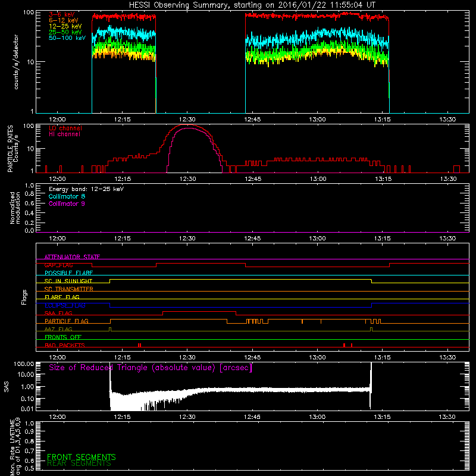The height and width of the screenshot is (476, 476).
Task: Click the yellow 12-25 keV legend entry
Action: pyautogui.click(x=65, y=26)
